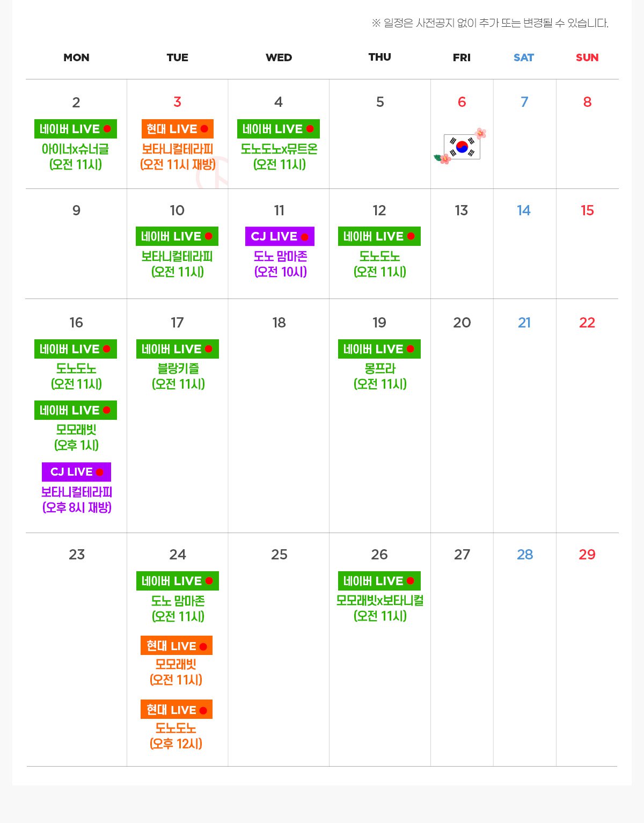
Task: Open 도노도노x뮤트온 event on the 4th
Action: (x=279, y=156)
